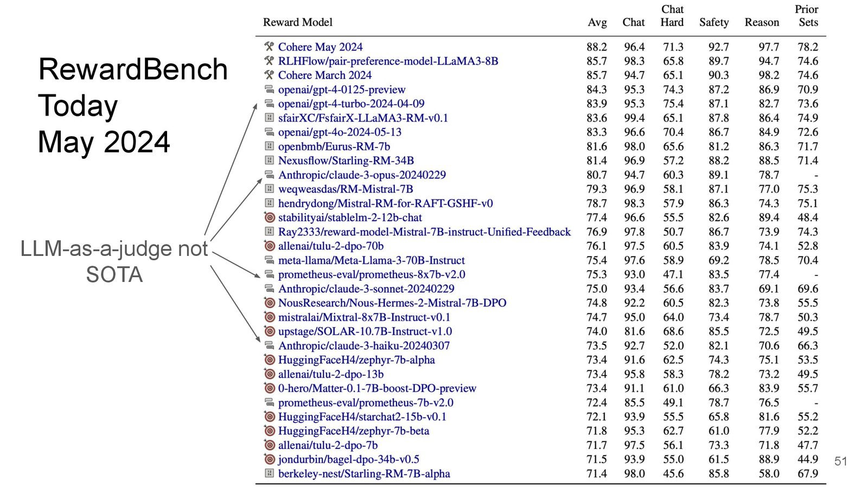868x488 pixels.
Task: Click the generative icon beside openai/gpt-4-turbo-2024-04-09
Action: point(269,104)
